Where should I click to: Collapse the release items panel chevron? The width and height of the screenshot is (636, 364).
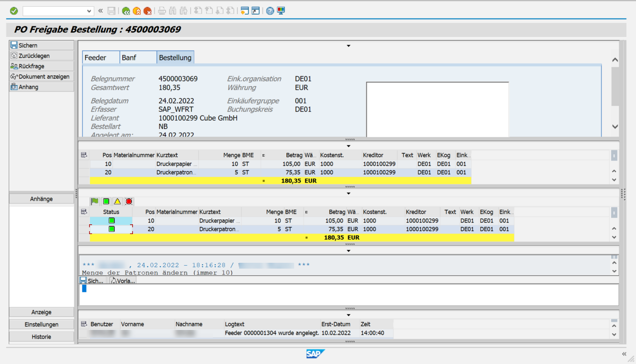point(349,193)
